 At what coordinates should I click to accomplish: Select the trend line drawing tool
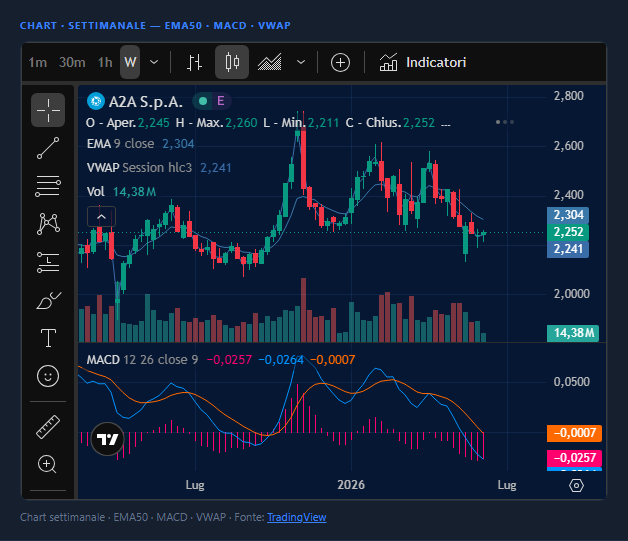(48, 148)
